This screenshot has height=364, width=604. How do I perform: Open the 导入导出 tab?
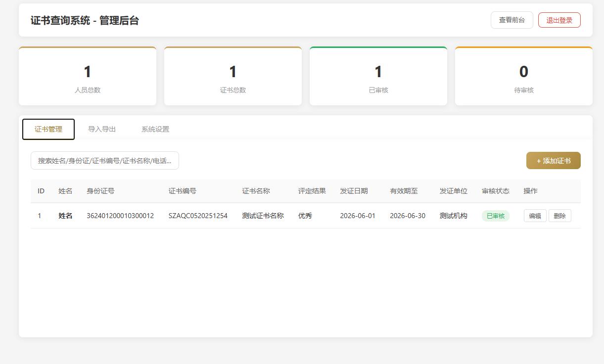coord(102,129)
